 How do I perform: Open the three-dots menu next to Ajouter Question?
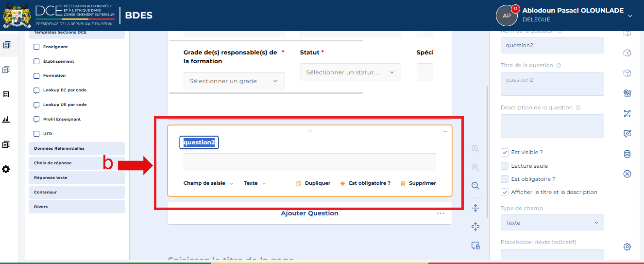pos(441,213)
